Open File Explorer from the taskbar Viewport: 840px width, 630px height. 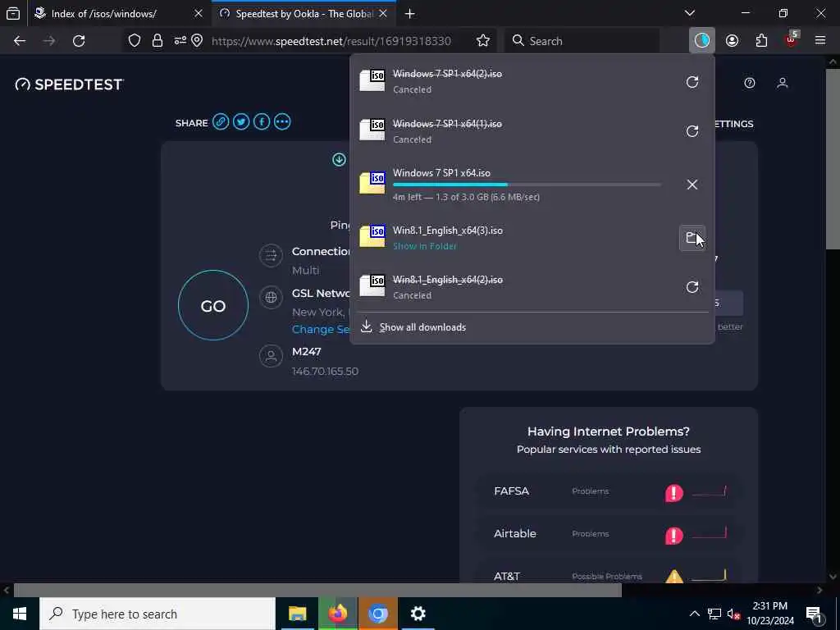tap(297, 614)
